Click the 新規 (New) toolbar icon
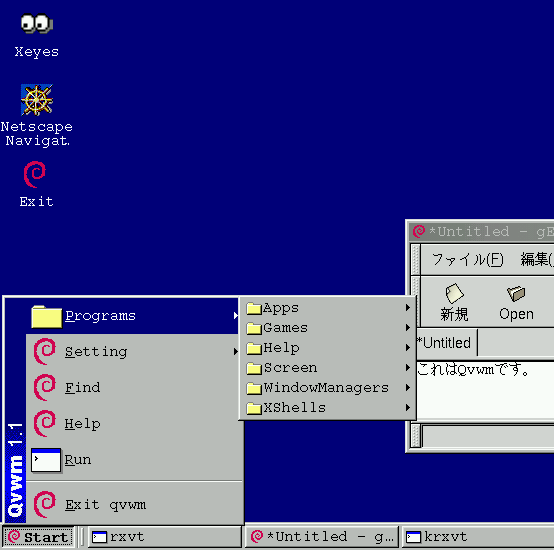Viewport: 554px width, 550px height. click(x=454, y=302)
